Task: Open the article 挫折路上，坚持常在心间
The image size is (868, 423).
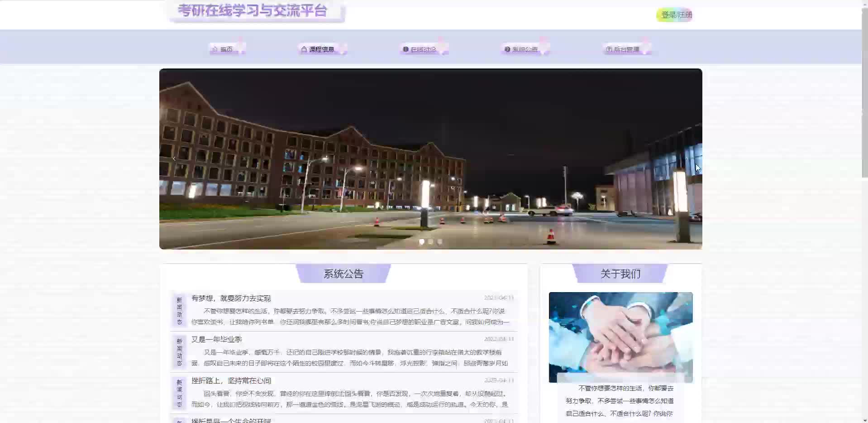Action: click(x=231, y=380)
